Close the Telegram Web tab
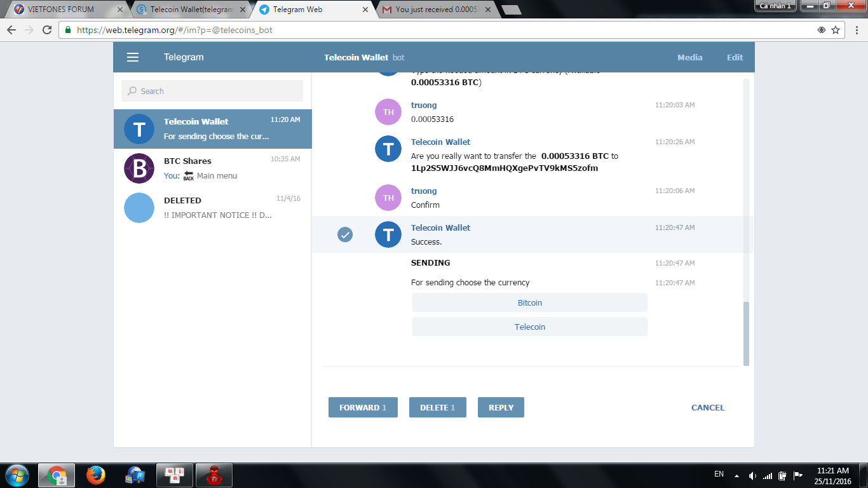868x488 pixels. pos(365,10)
